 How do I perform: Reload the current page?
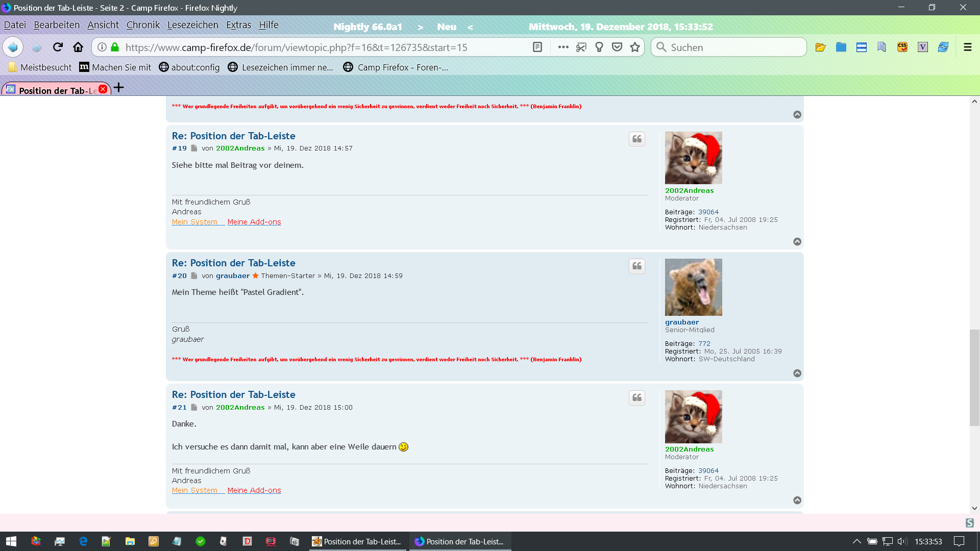tap(58, 47)
